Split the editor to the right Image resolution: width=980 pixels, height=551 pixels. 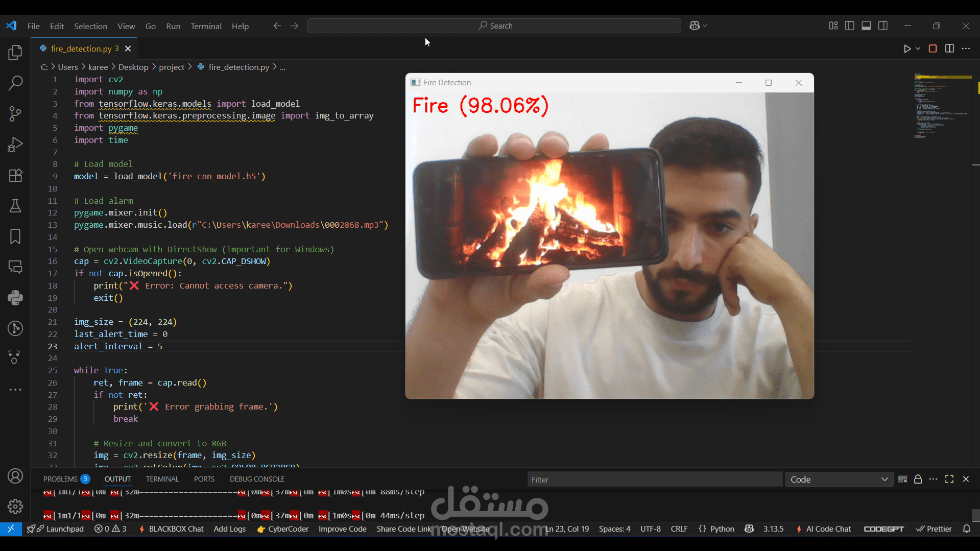click(949, 49)
